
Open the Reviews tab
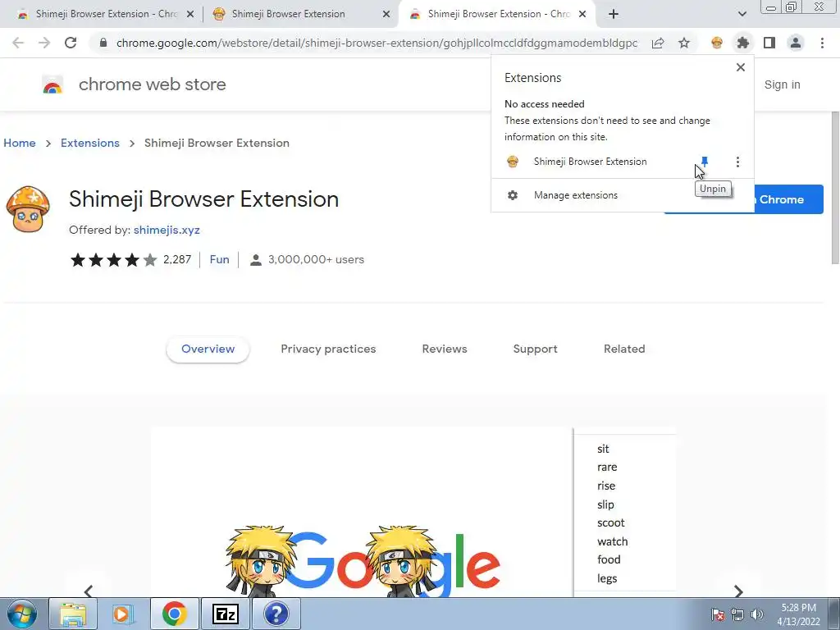point(445,349)
